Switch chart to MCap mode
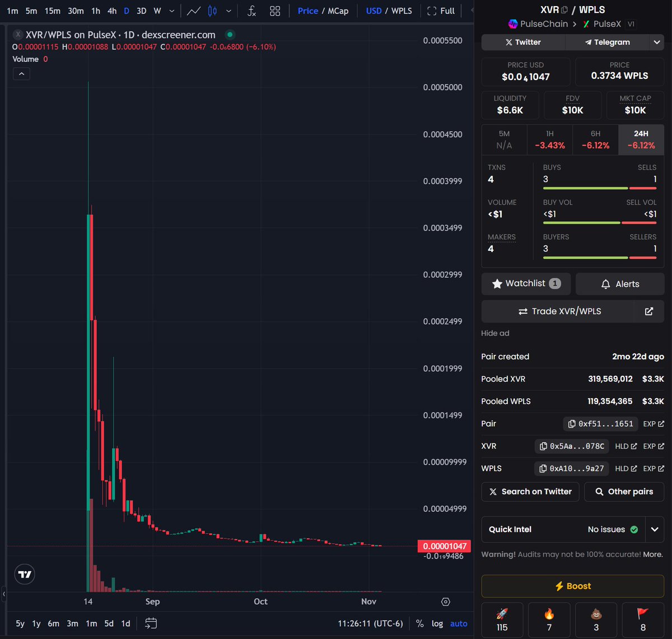The image size is (672, 639). click(x=338, y=11)
